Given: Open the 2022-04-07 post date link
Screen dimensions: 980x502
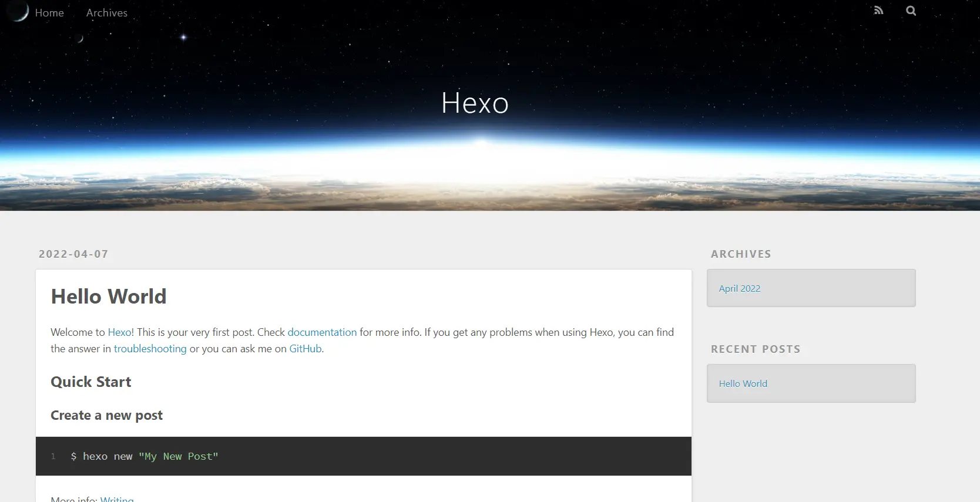Looking at the screenshot, I should click(73, 254).
